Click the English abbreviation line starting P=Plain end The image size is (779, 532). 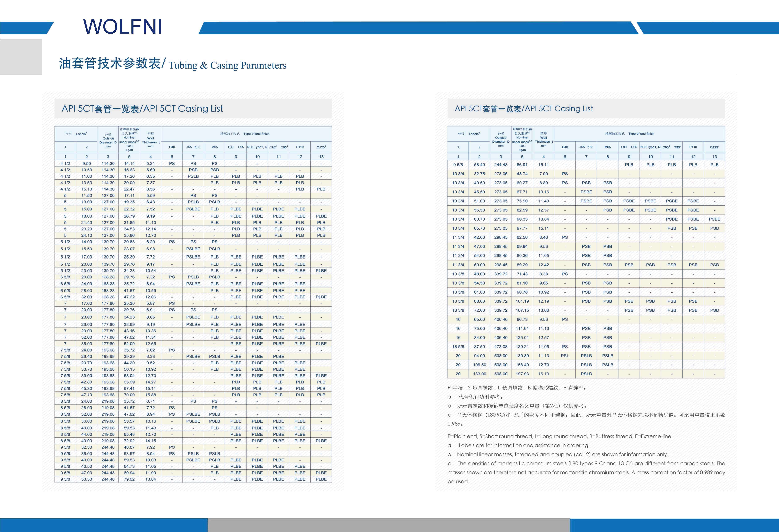point(560,436)
